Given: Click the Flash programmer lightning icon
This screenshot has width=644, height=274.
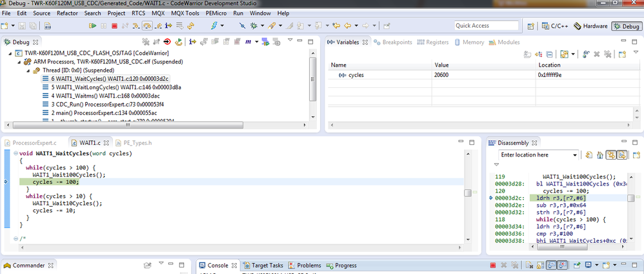Looking at the screenshot, I should click(214, 25).
